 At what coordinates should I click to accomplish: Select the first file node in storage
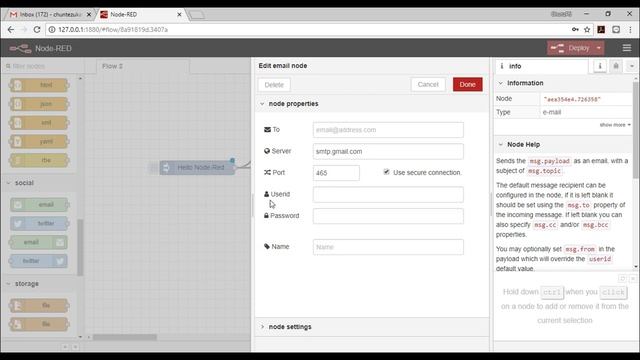tap(39, 305)
